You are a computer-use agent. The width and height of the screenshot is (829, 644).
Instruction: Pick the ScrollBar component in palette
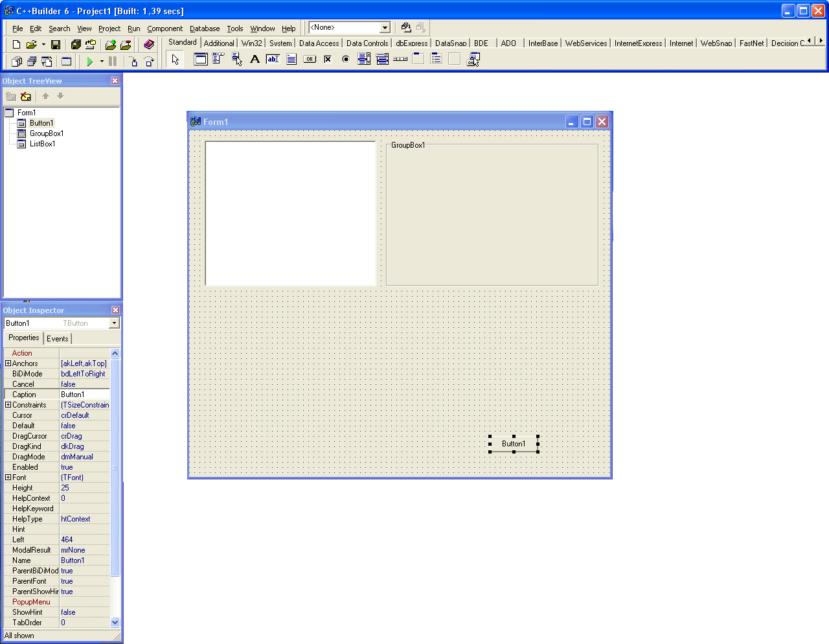click(400, 59)
